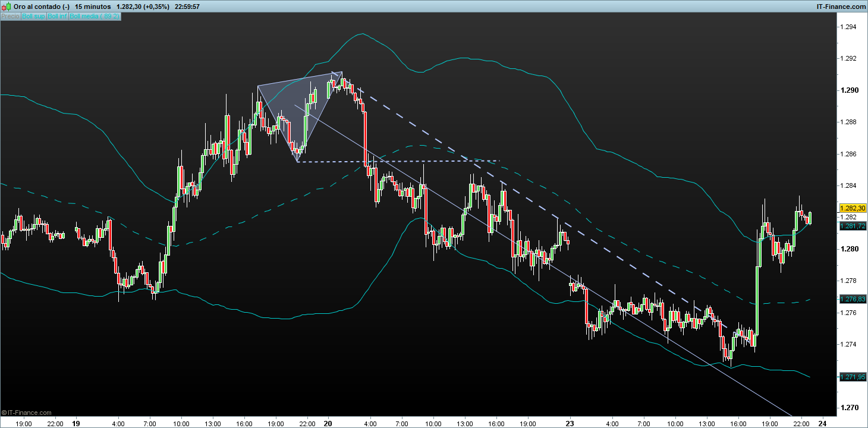Click the 22:59:57 clock in the title bar
This screenshot has width=868, height=428.
(x=188, y=7)
